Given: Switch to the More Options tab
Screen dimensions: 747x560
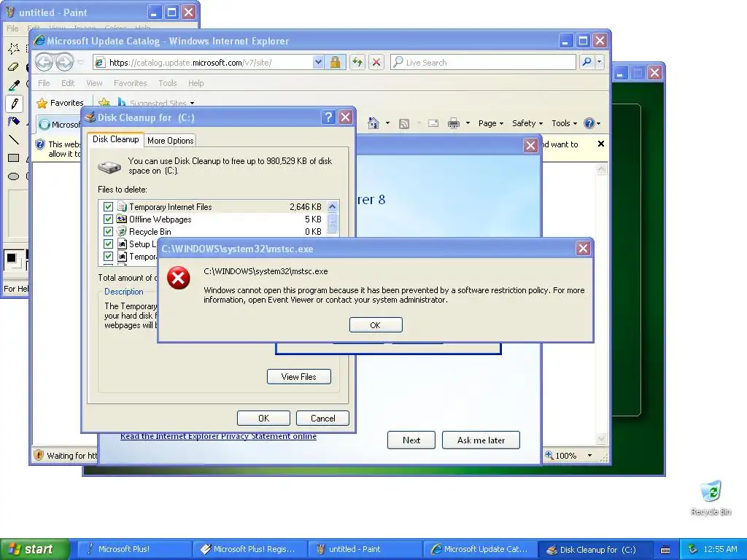Looking at the screenshot, I should click(170, 141).
